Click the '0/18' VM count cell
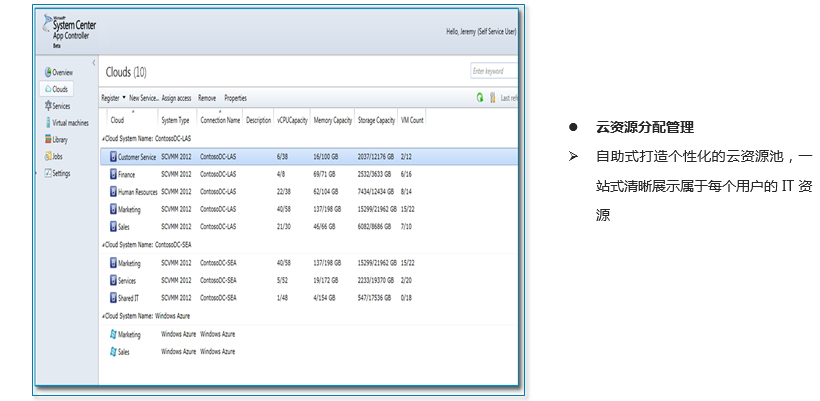The height and width of the screenshot is (401, 820). pos(406,298)
